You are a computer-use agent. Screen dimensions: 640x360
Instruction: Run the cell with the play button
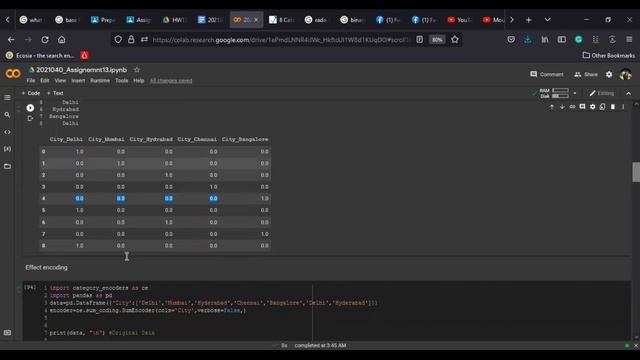click(x=30, y=108)
